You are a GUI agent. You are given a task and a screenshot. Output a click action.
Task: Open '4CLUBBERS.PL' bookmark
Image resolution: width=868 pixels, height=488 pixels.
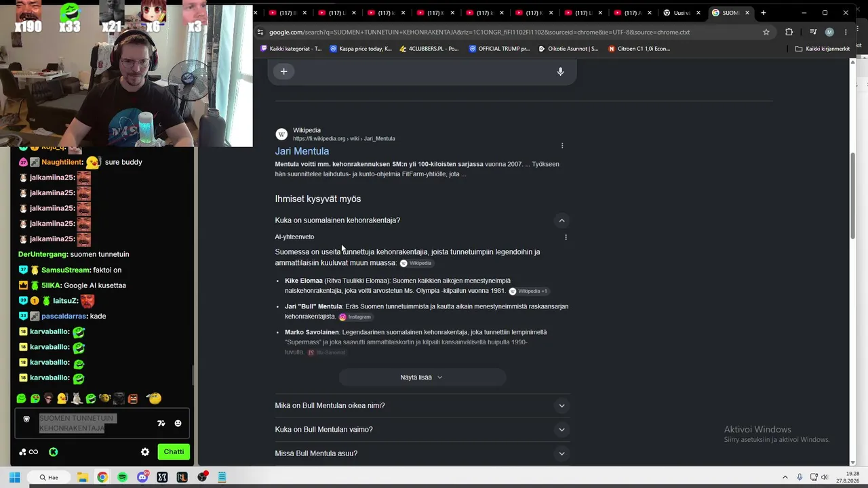429,49
